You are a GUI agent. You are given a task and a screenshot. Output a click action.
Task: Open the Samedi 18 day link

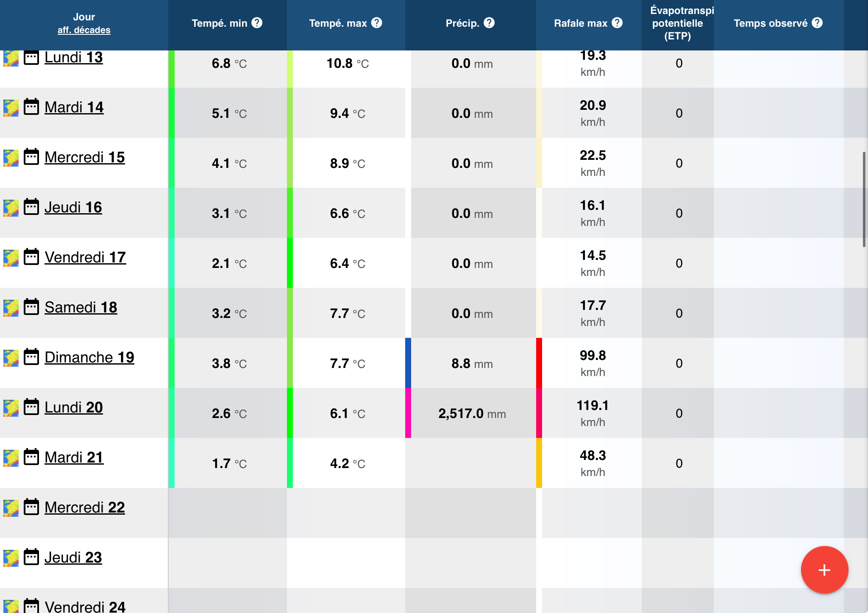tap(81, 307)
